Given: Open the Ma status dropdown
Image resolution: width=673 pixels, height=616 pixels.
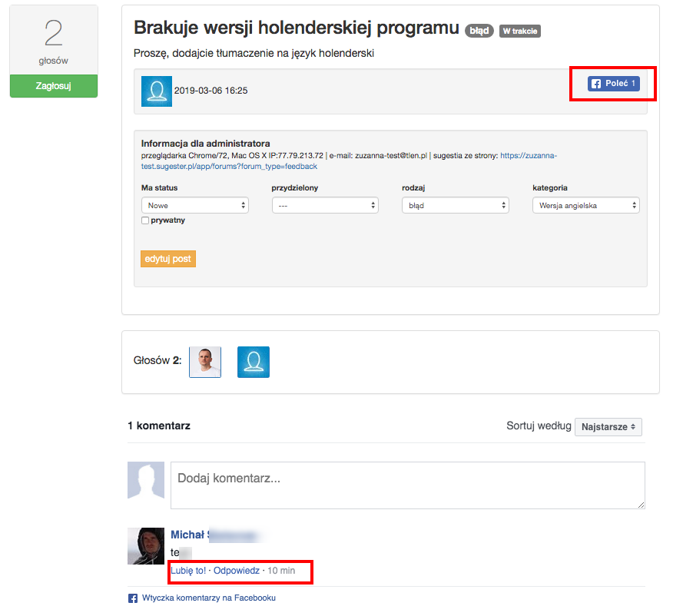Looking at the screenshot, I should [x=194, y=205].
